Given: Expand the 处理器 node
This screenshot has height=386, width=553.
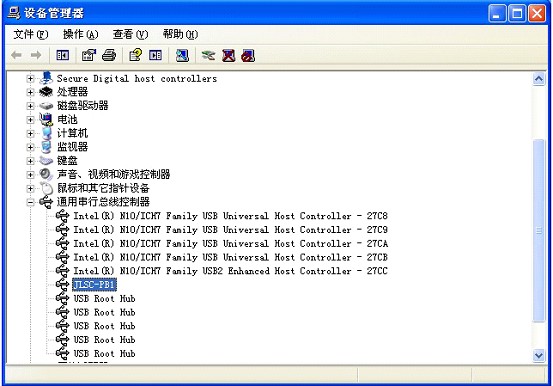Looking at the screenshot, I should click(30, 92).
